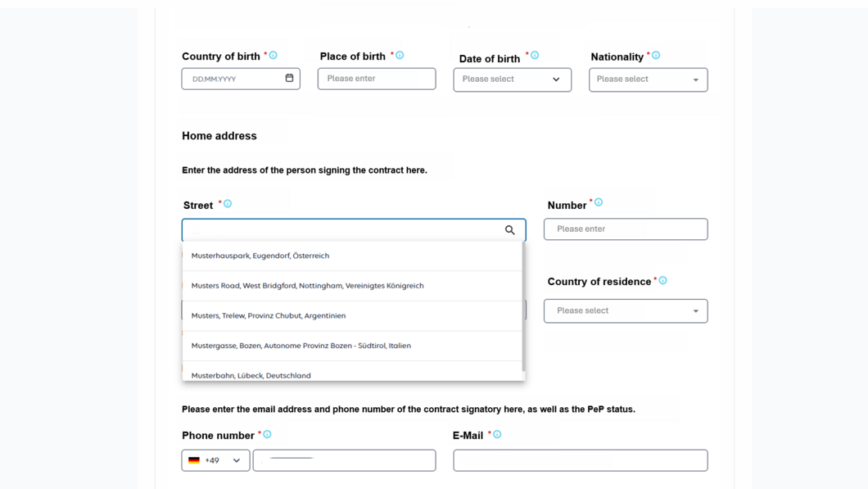The width and height of the screenshot is (868, 489).
Task: Select Musterhauspark, Eugendorf, Österreich suggestion
Action: tap(260, 256)
